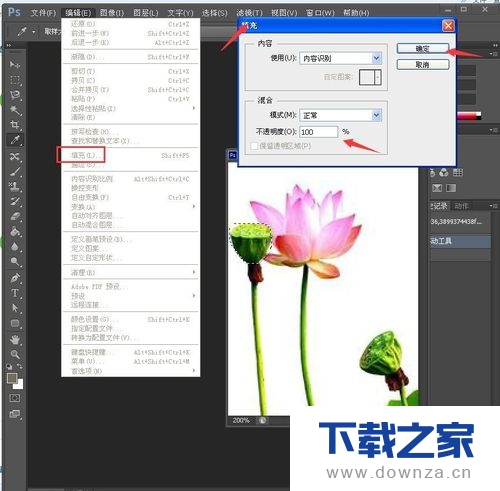Select the Paint Bucket tool
Image resolution: width=500 pixels, height=491 pixels.
(15, 232)
